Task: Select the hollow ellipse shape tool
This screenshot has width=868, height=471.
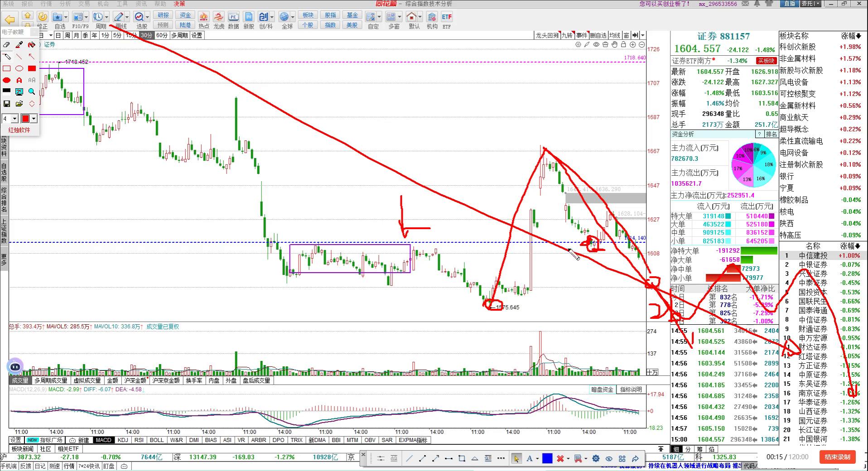Action: pos(19,68)
